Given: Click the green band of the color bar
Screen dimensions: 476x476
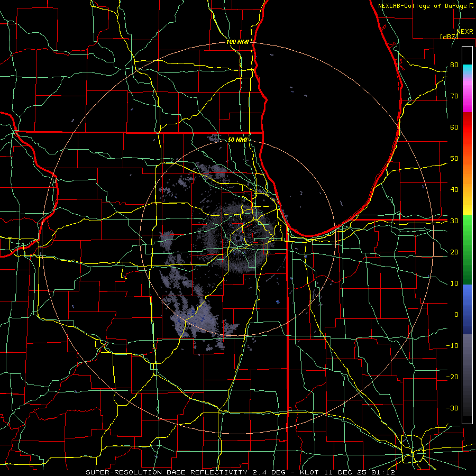Looking at the screenshot, I should 467,249.
